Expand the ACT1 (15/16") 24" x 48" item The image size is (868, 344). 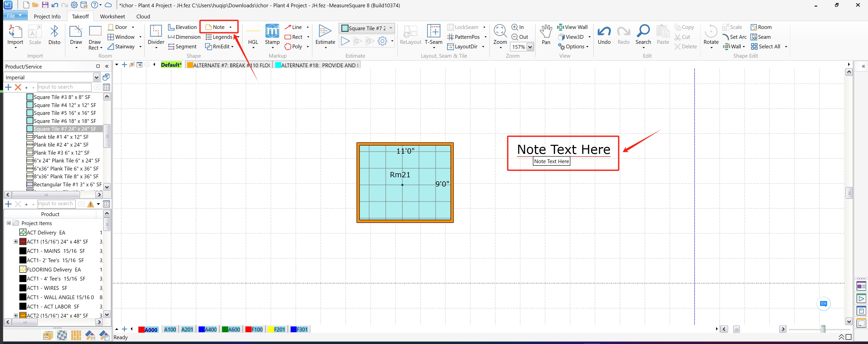[x=16, y=242]
